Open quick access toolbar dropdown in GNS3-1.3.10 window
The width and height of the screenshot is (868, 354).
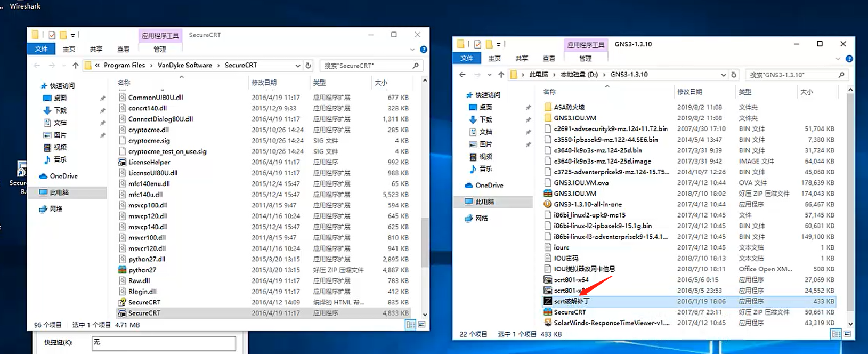[498, 44]
